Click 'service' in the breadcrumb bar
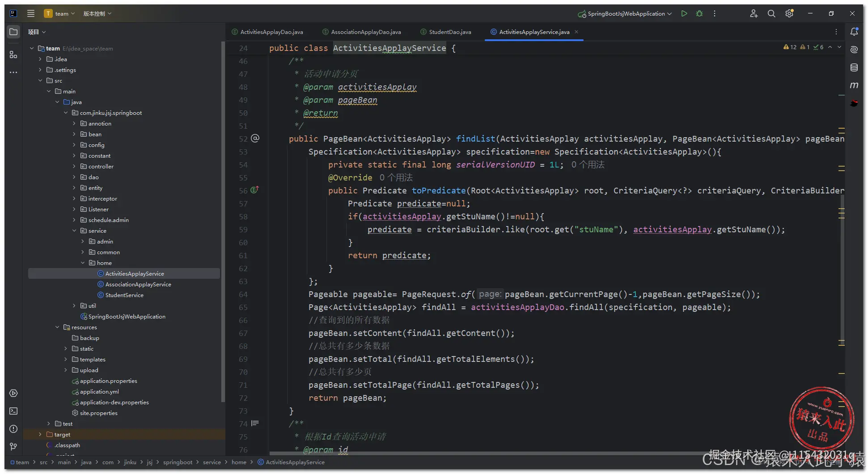868x474 pixels. (x=212, y=462)
